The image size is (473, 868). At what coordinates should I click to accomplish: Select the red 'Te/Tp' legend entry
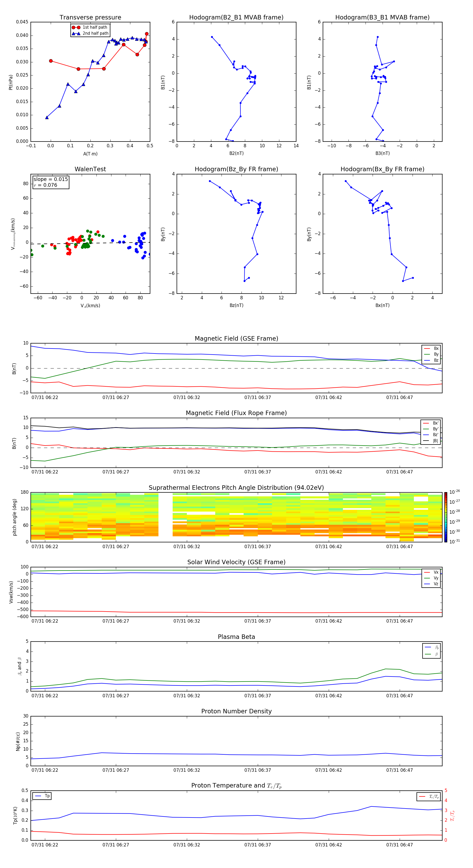(x=429, y=796)
